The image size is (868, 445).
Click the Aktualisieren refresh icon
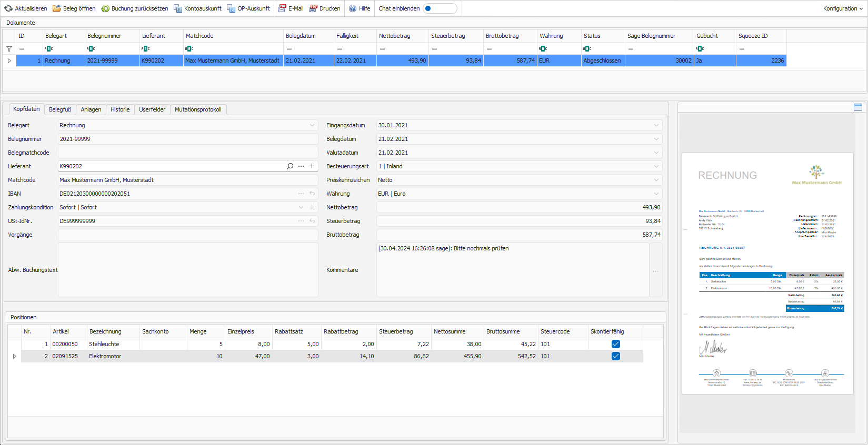[8, 8]
